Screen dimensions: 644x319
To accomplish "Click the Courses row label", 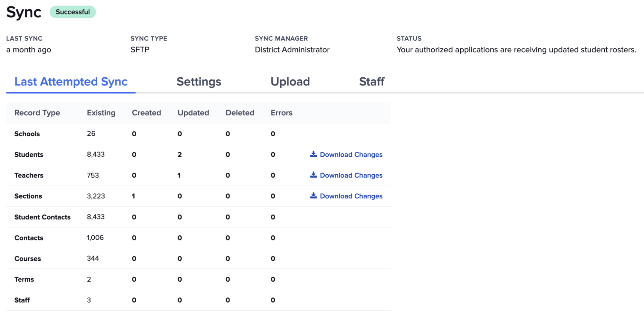I will pos(27,258).
